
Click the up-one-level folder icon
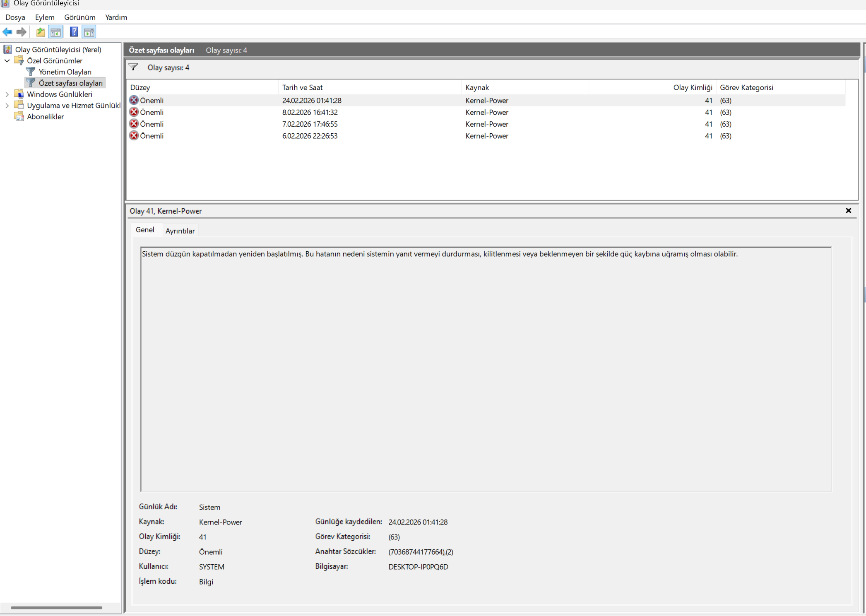pyautogui.click(x=41, y=32)
